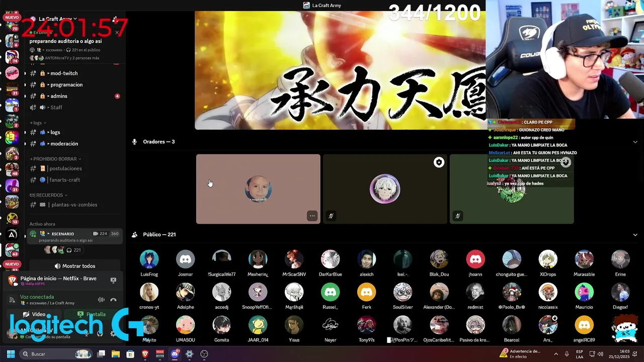Image resolution: width=644 pixels, height=362 pixels.
Task: Open Mauricio's audience avatar
Action: (584, 292)
